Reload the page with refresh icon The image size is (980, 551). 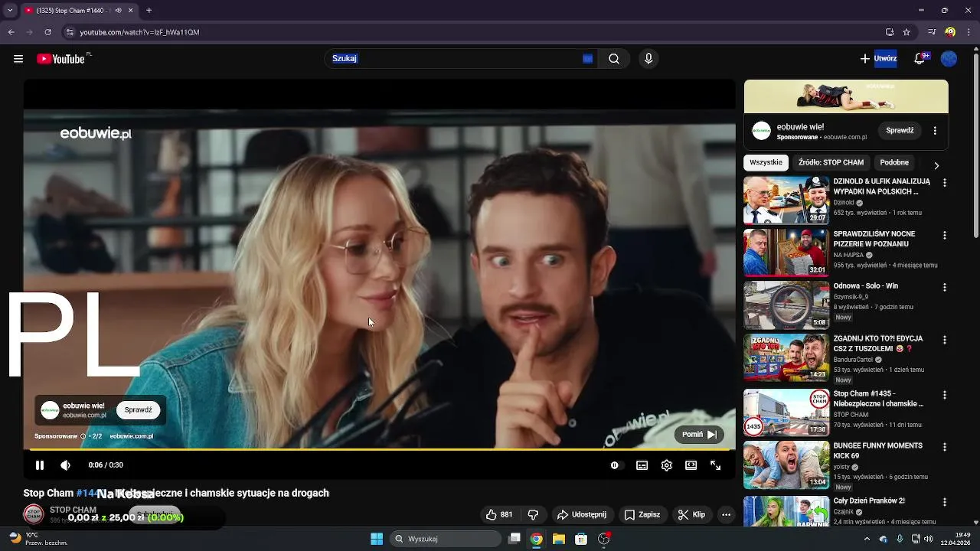47,32
